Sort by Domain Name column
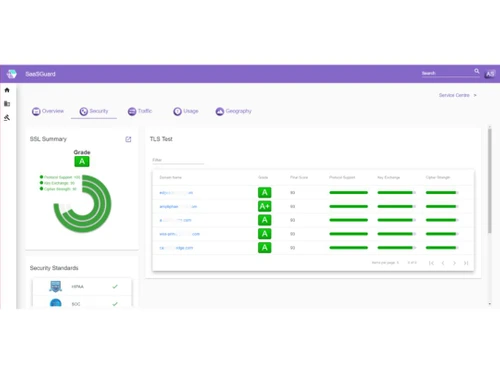 [170, 177]
